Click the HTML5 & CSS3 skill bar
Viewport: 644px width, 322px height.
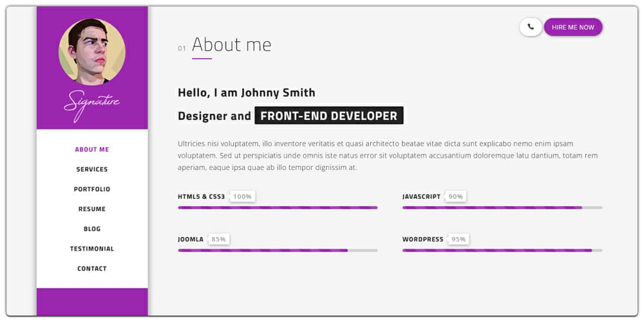(x=278, y=207)
